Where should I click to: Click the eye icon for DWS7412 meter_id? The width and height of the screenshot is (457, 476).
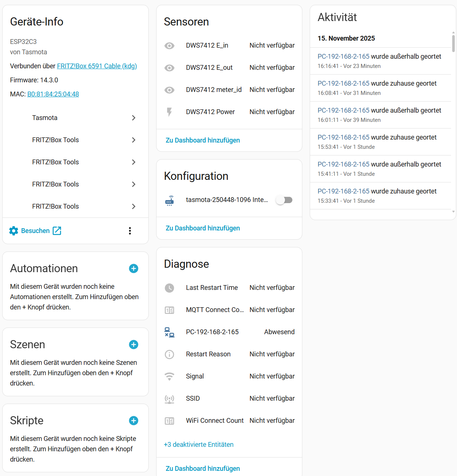(169, 90)
